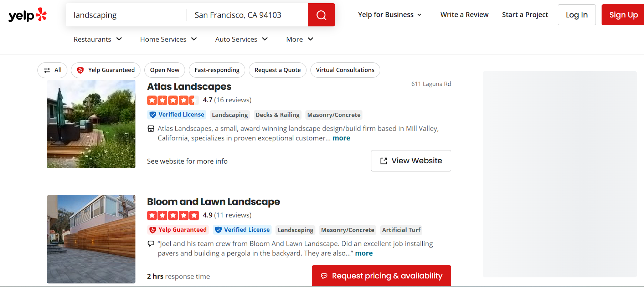Click the Sign Up button

(x=623, y=15)
